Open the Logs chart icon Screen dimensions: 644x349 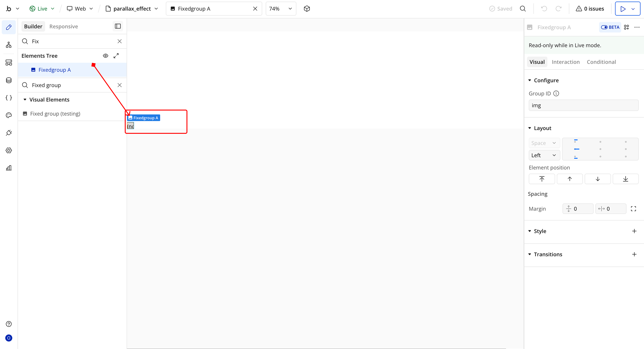tap(9, 168)
